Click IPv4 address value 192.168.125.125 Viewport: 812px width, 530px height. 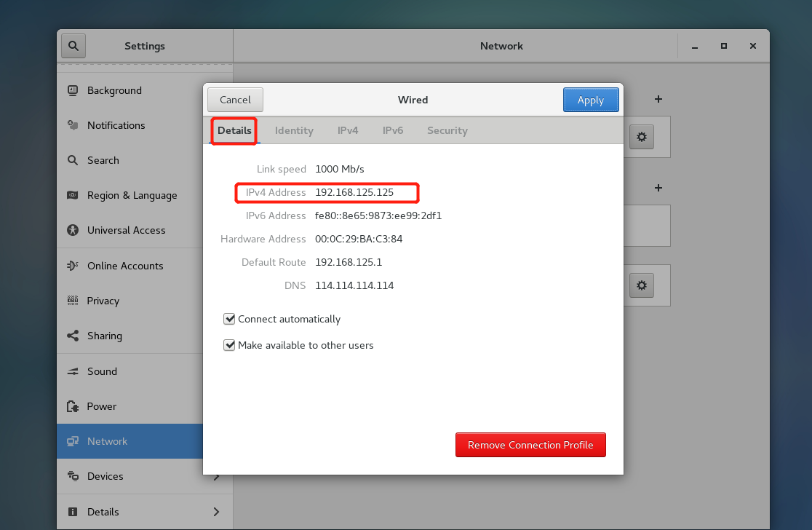pyautogui.click(x=354, y=192)
